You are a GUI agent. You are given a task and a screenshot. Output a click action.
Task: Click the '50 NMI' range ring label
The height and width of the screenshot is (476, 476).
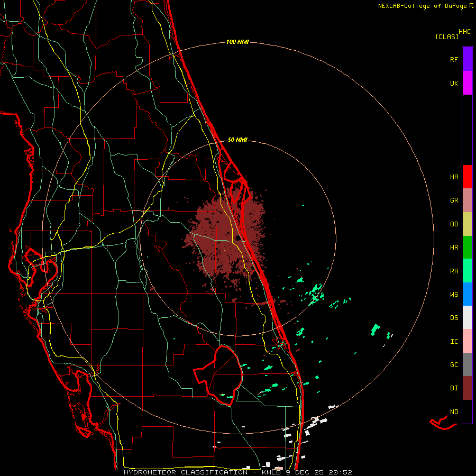coord(237,140)
